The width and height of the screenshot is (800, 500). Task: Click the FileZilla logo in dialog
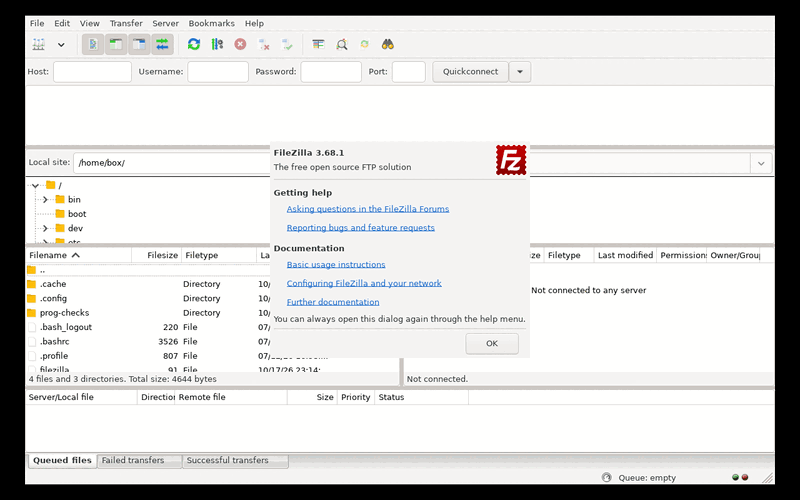[511, 160]
